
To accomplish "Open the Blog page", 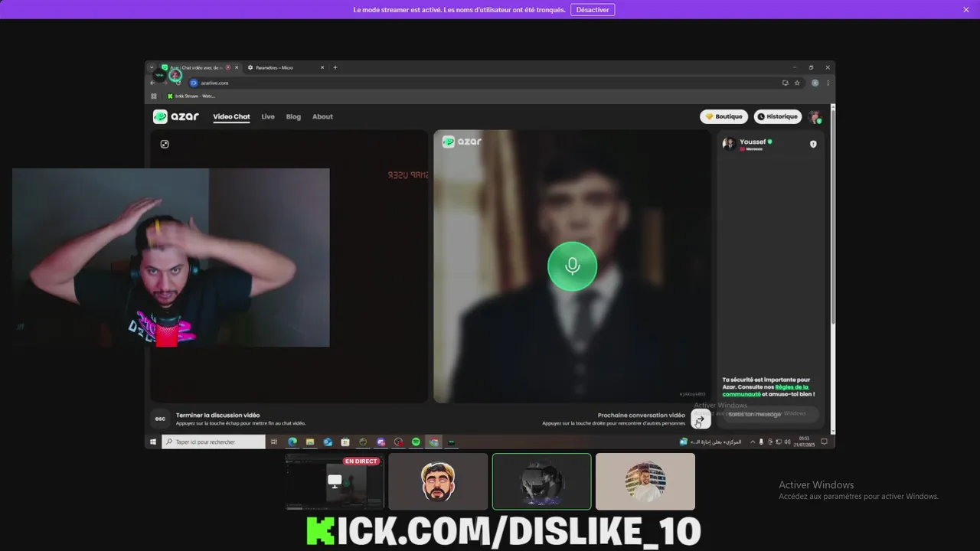I will [293, 116].
